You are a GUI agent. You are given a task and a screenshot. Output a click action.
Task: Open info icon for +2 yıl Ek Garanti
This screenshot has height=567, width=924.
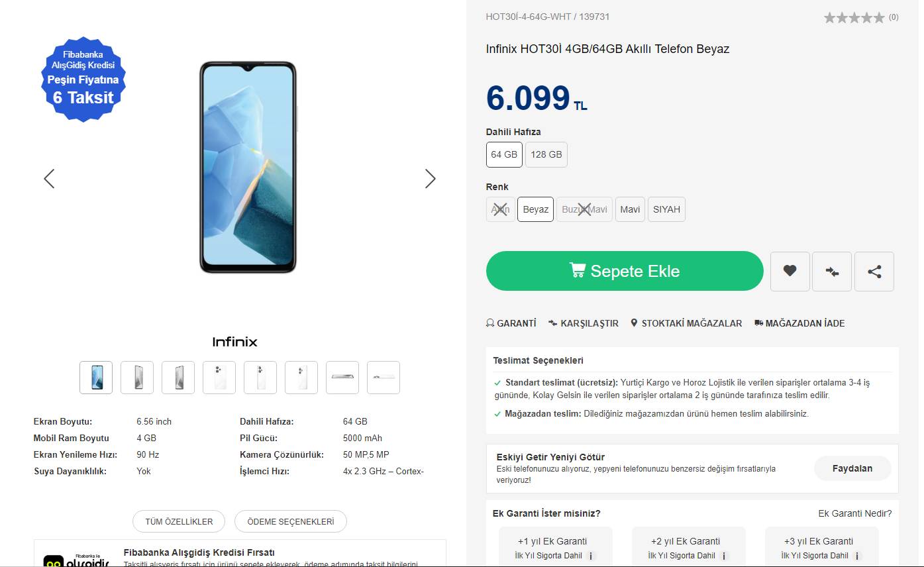724,556
